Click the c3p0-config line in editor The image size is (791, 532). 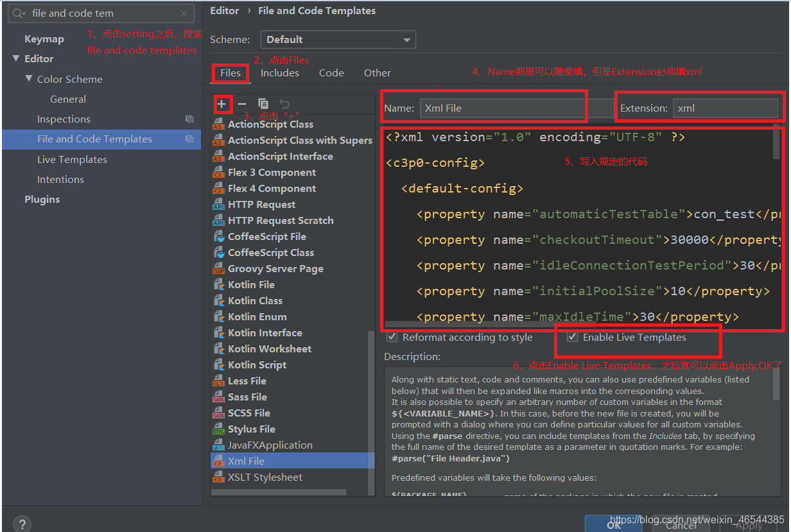[435, 163]
